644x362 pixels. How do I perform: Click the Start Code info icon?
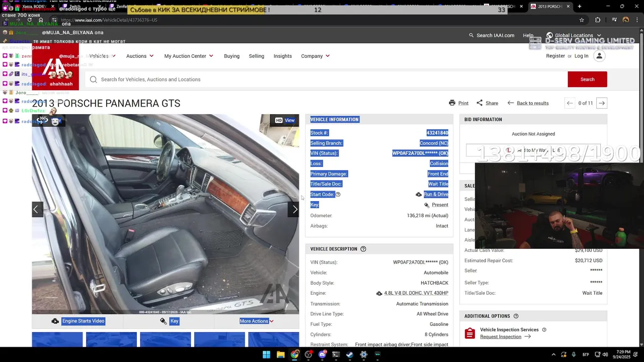(338, 195)
